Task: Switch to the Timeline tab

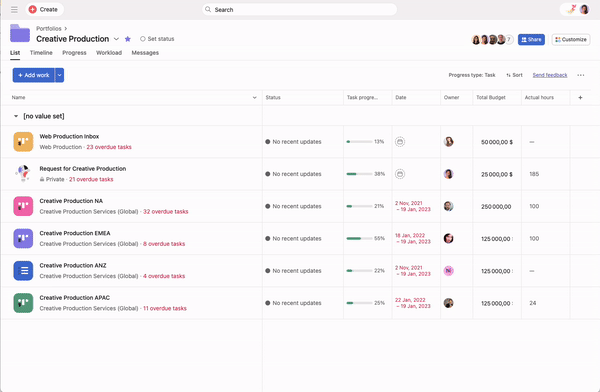Action: [x=41, y=53]
